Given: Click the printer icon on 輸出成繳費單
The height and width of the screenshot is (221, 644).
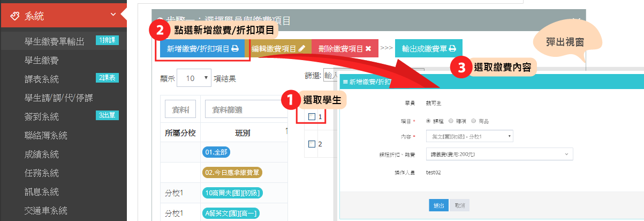Looking at the screenshot, I should coord(452,48).
